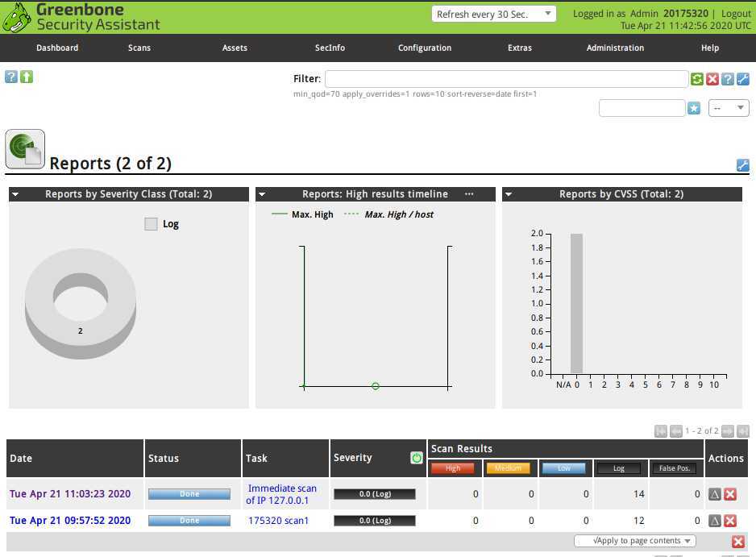Go to last page arrow icon above table
Image resolution: width=756 pixels, height=557 pixels.
[743, 430]
